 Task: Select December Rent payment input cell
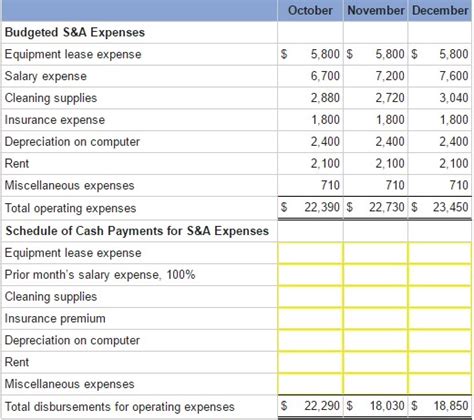tap(440, 362)
